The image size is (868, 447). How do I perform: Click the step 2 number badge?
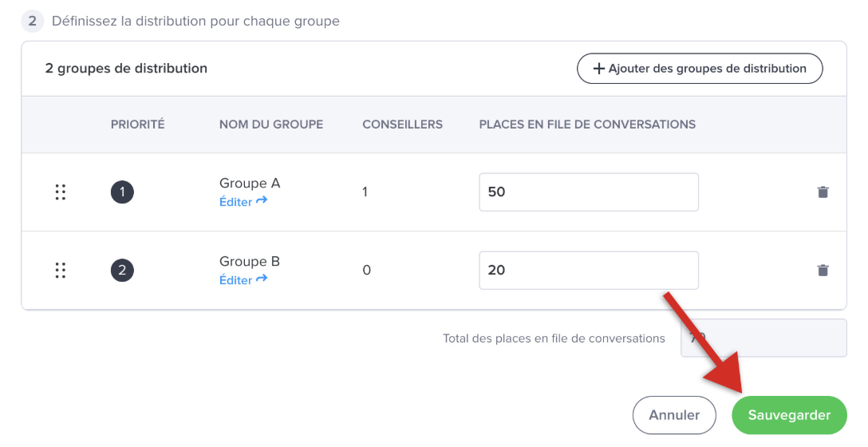[33, 21]
